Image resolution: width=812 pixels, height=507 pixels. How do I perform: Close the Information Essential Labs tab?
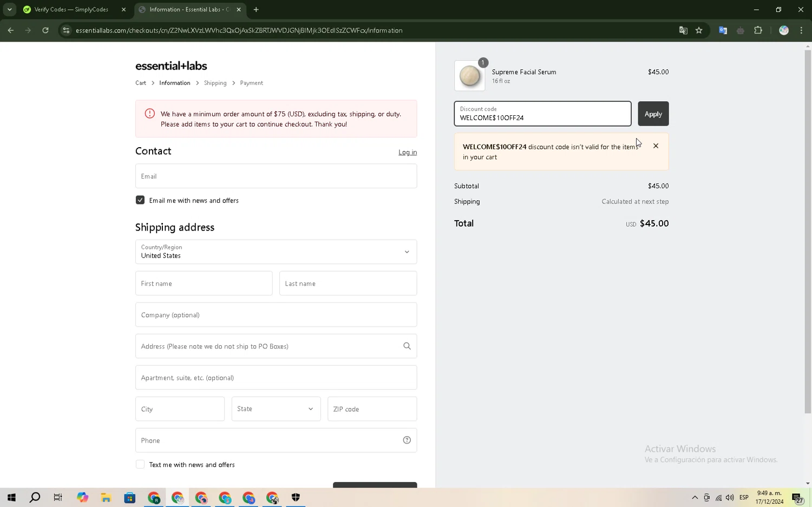[239, 9]
